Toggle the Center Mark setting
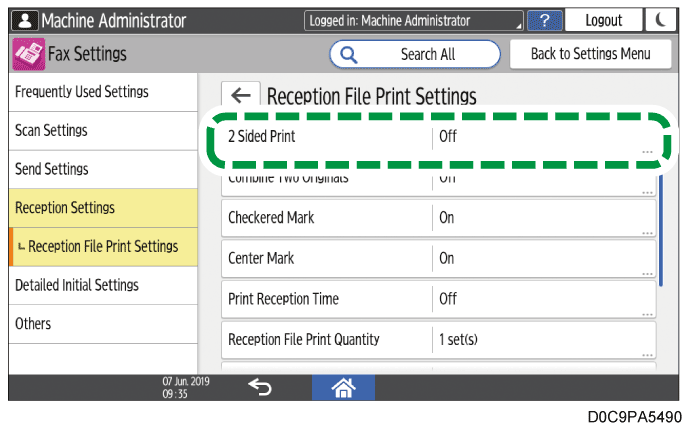This screenshot has width=691, height=427. coord(438,258)
